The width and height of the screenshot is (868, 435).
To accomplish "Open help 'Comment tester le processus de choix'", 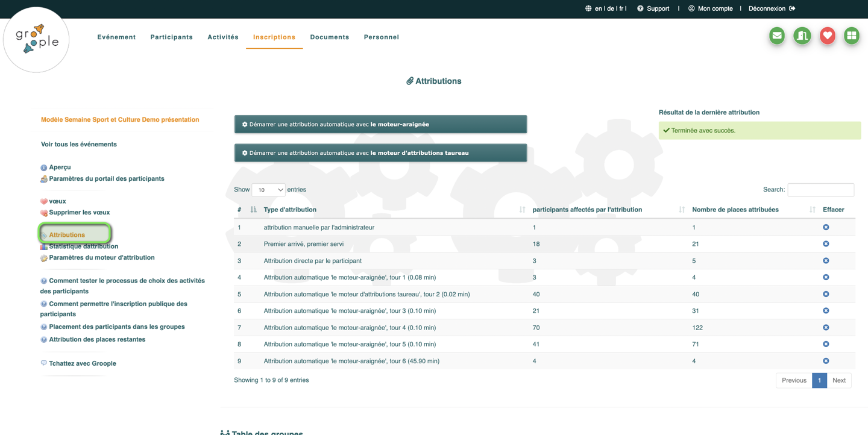I will 122,286.
